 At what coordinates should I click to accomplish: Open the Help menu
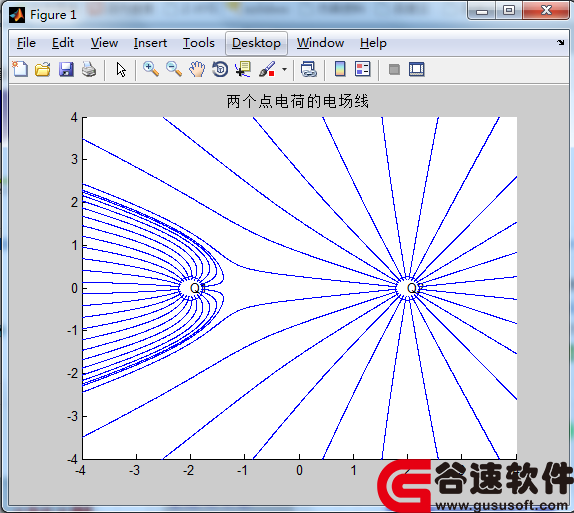coord(373,43)
